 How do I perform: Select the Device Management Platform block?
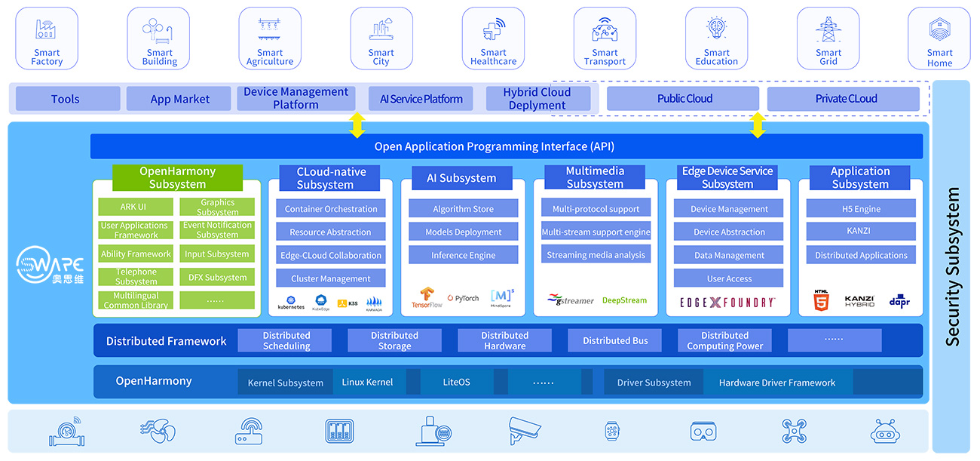pyautogui.click(x=296, y=98)
